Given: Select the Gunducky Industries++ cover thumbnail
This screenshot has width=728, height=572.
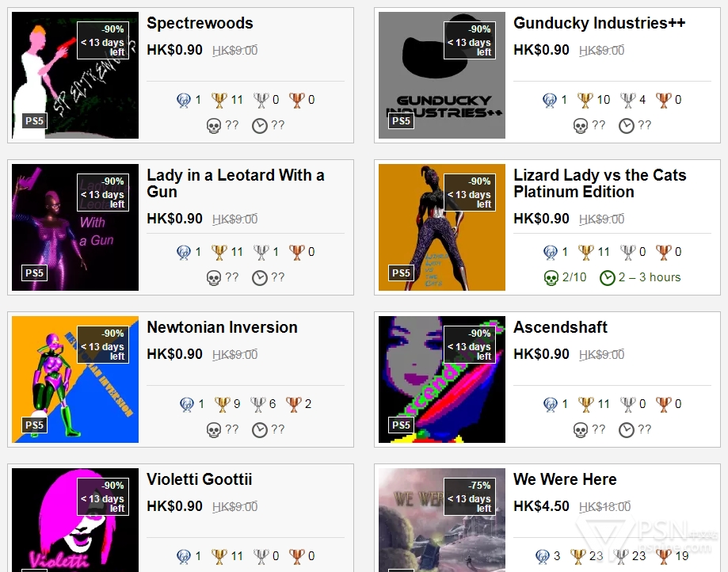Looking at the screenshot, I should tap(442, 75).
